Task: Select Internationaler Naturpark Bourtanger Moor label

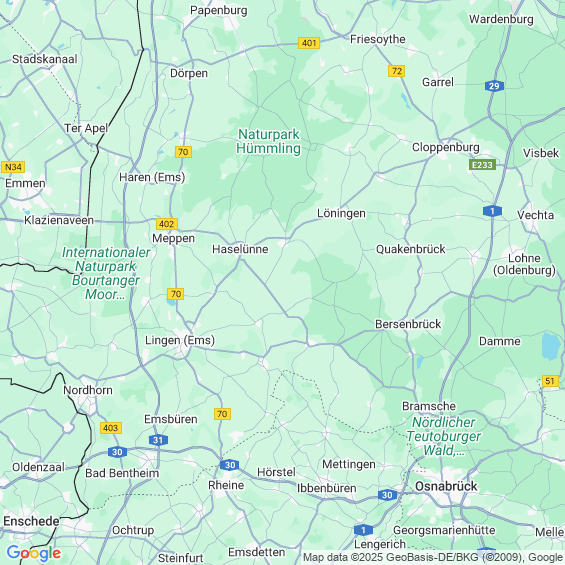Action: tap(106, 273)
